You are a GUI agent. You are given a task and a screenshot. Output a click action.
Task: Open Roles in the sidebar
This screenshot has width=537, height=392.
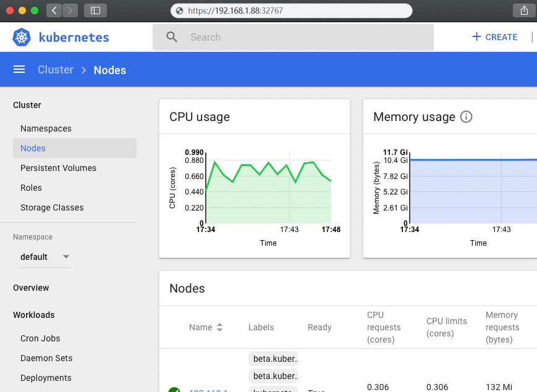click(x=31, y=188)
